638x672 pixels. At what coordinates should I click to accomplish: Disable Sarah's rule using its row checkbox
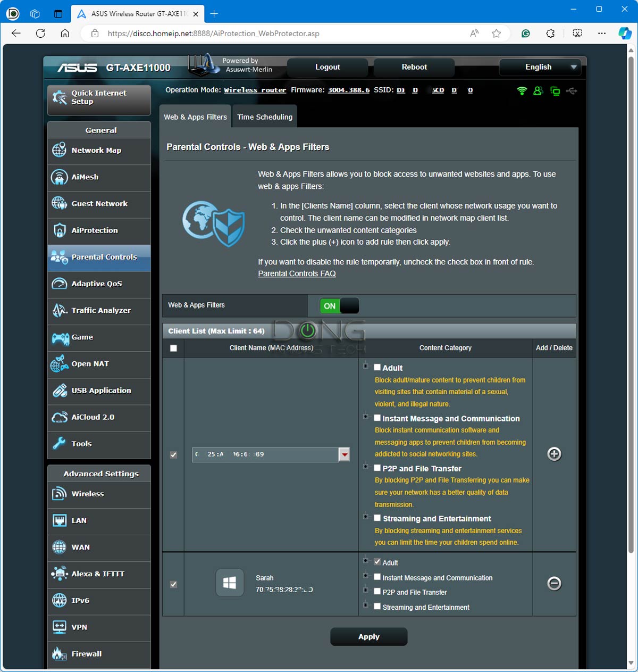click(173, 584)
